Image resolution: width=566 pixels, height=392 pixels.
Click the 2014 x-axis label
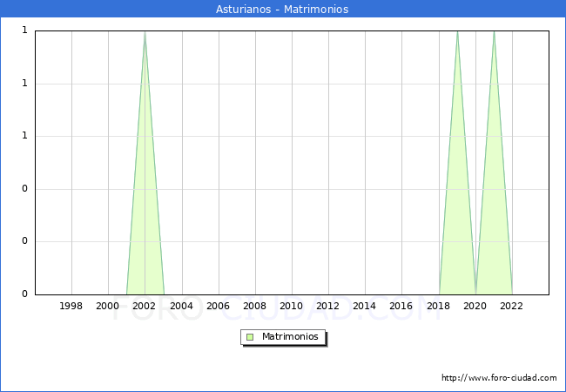pos(364,306)
